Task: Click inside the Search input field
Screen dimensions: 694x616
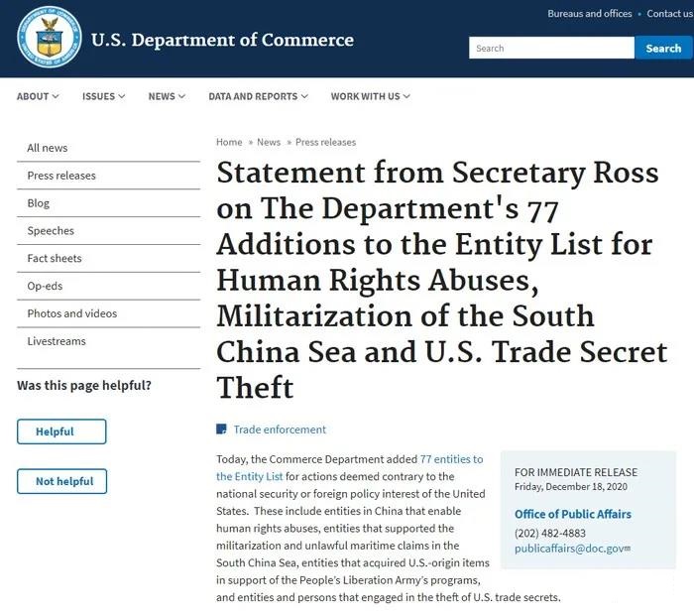Action: click(551, 48)
